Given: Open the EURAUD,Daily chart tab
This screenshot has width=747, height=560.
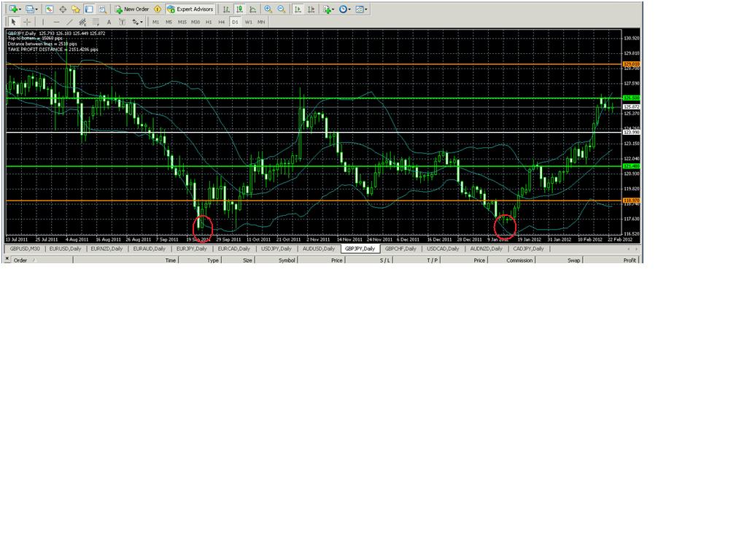Looking at the screenshot, I should [149, 249].
